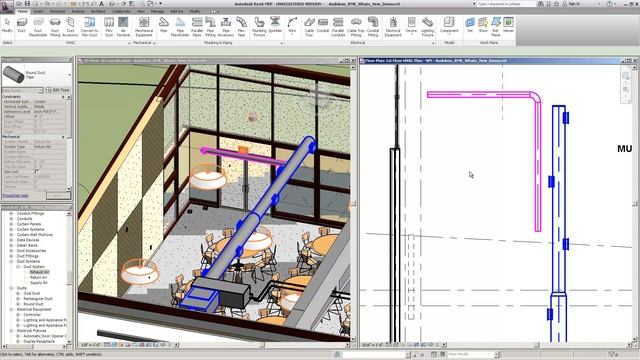
Task: Select the Sprinkler tool
Action: (275, 25)
